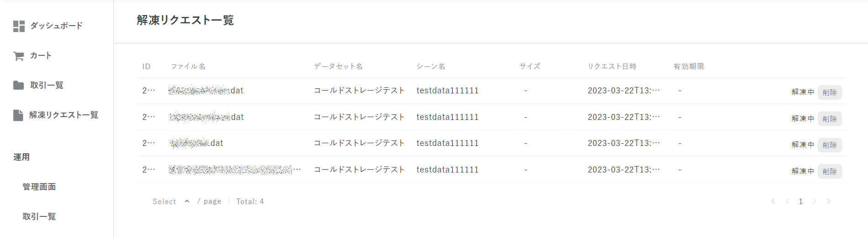Viewport: 868px width, 237px height.
Task: Click the folder icon beside 取引一覧
Action: (x=19, y=85)
